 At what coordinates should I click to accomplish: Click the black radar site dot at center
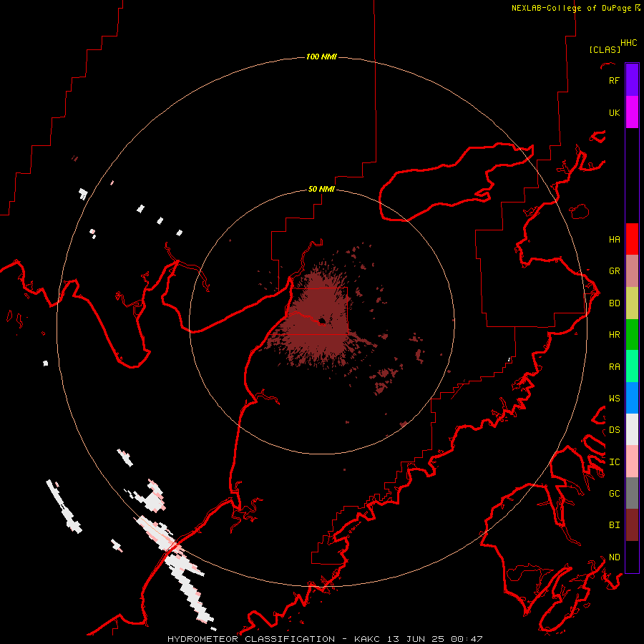322,321
